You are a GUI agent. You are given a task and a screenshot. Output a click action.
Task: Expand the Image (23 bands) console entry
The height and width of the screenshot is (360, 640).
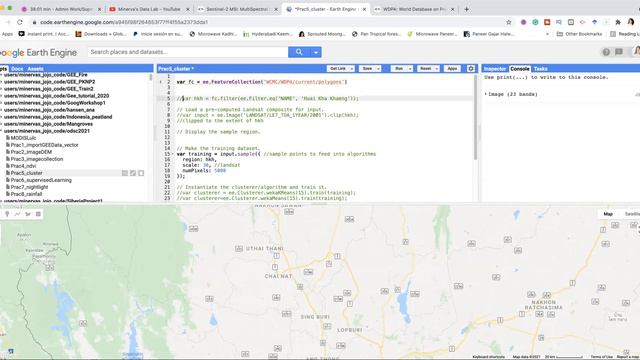tap(486, 94)
